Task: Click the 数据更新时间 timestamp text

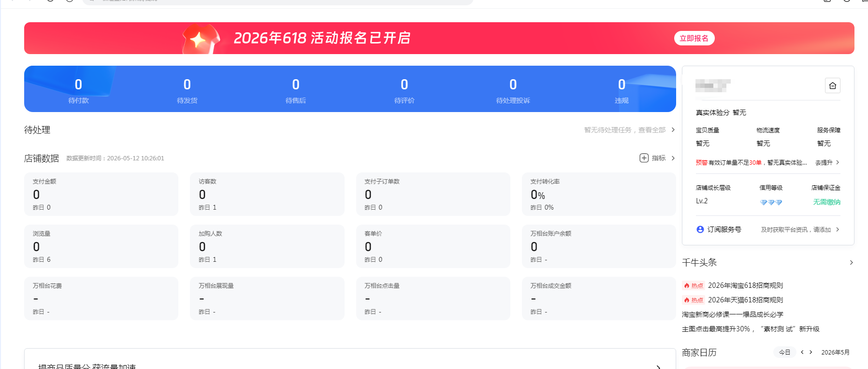Action: (115, 158)
